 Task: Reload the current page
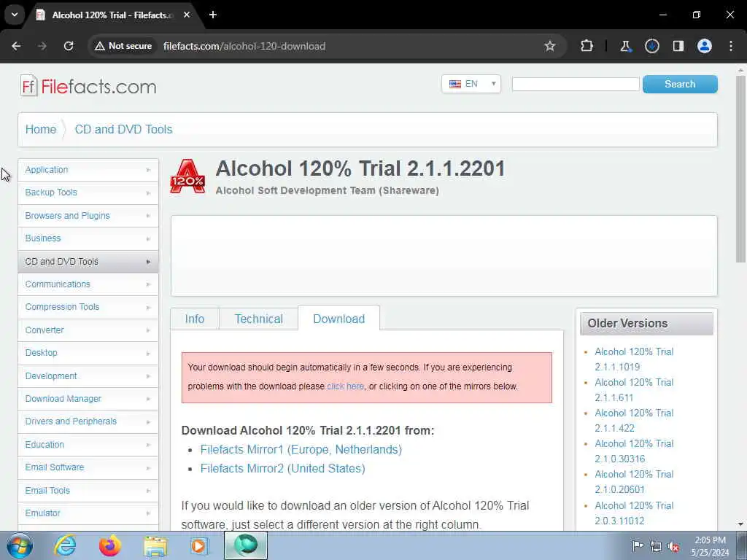tap(69, 46)
